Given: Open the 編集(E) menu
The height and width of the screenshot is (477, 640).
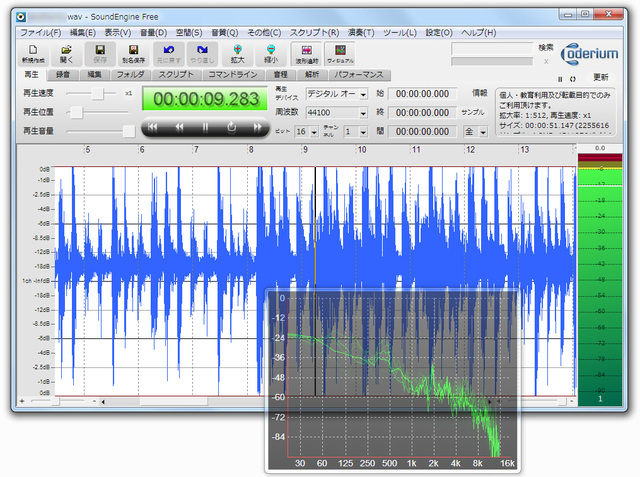Looking at the screenshot, I should pos(83,33).
